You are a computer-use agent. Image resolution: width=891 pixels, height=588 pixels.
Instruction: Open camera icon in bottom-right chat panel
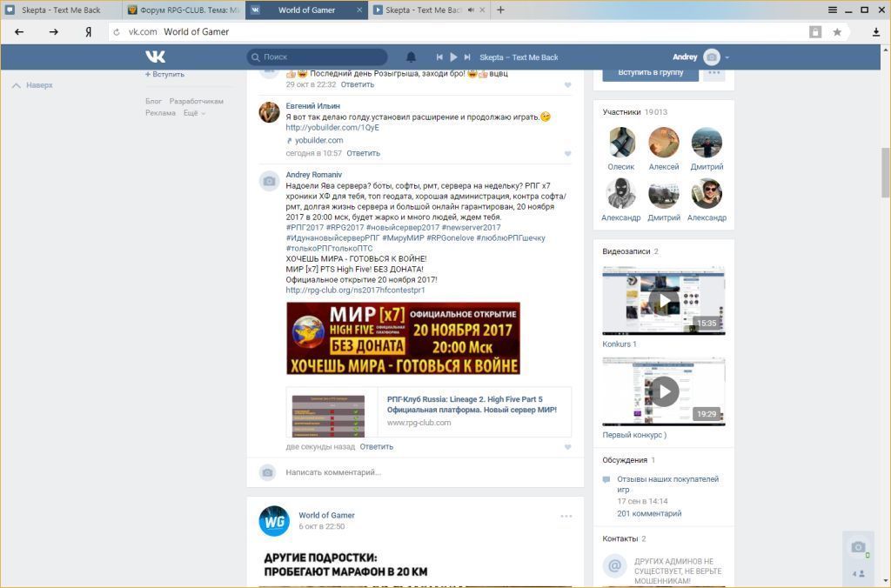[x=858, y=547]
